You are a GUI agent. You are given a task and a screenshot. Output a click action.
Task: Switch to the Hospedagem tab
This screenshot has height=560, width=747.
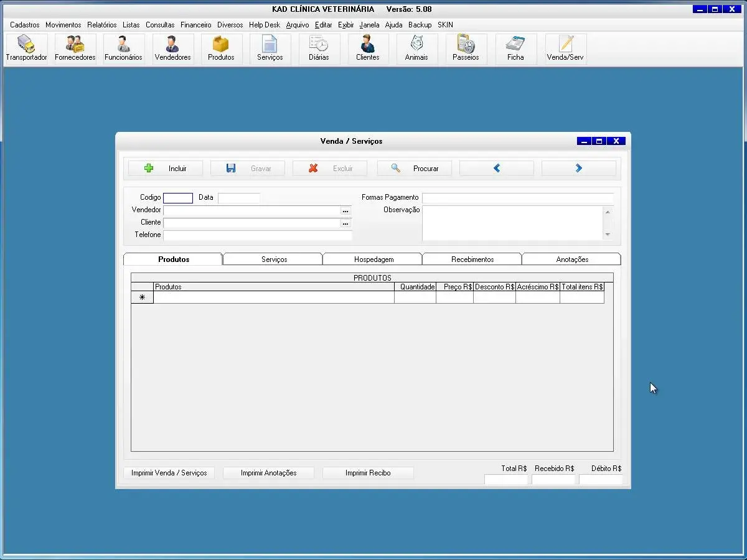374,259
